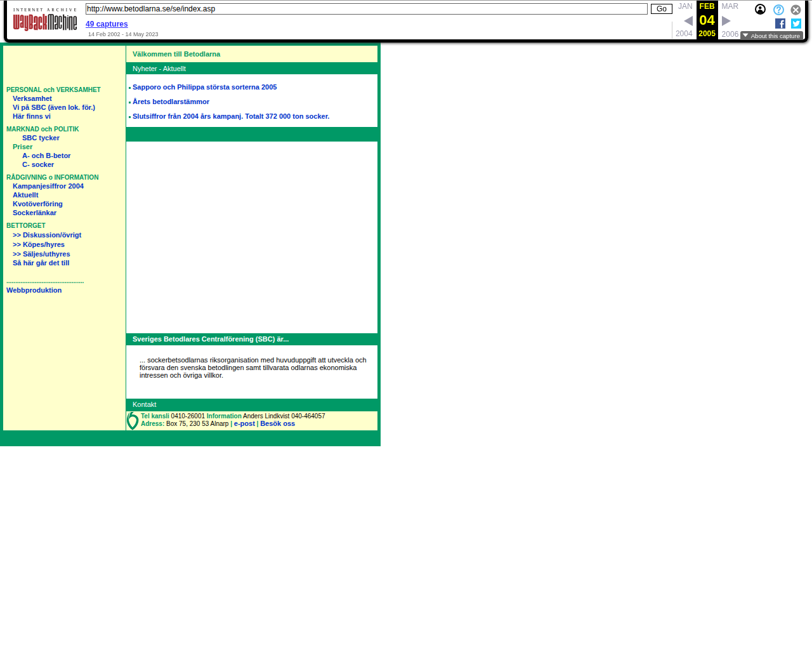
Task: Click the e-post contact link
Action: 244,423
